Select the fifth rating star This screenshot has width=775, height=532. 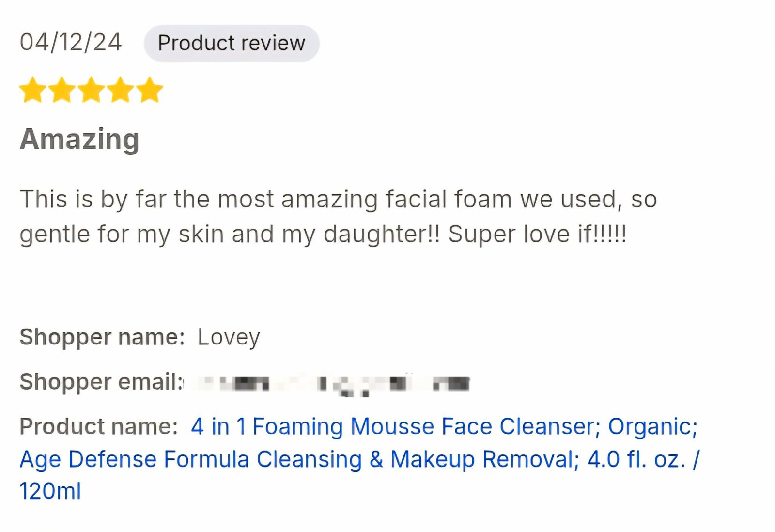tap(149, 90)
